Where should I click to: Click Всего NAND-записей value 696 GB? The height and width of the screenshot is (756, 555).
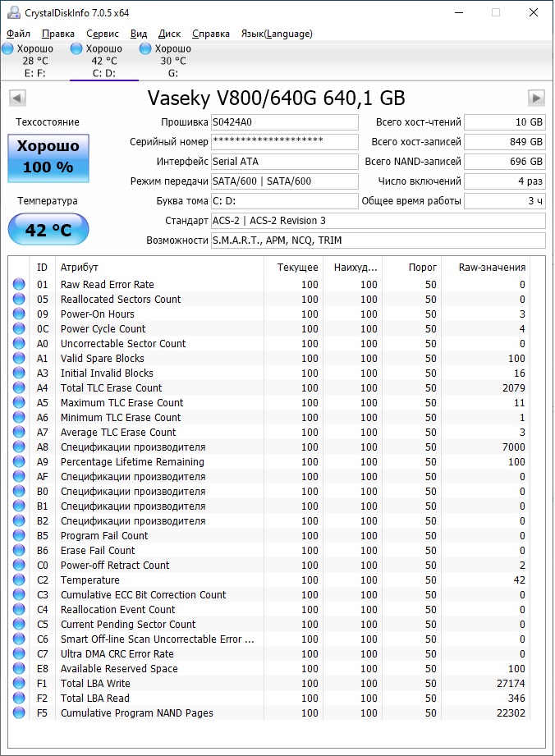click(x=504, y=162)
